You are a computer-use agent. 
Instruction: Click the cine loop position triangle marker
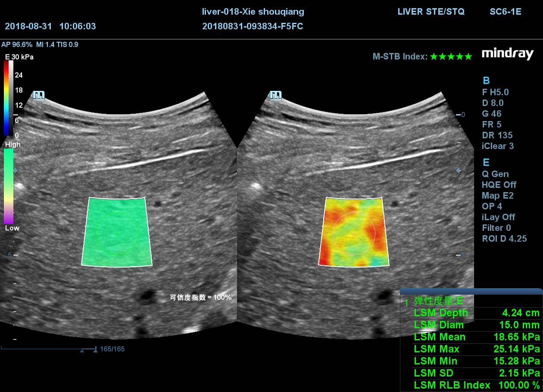tap(82, 351)
